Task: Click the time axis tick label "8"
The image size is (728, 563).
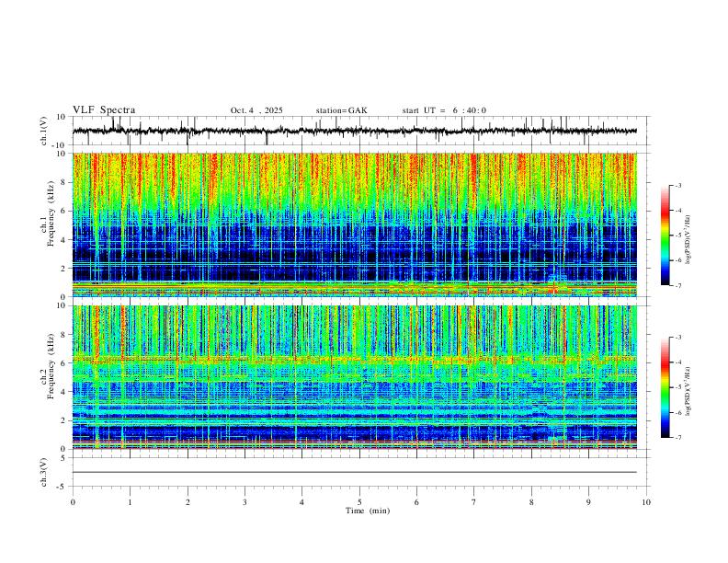Action: tap(531, 502)
